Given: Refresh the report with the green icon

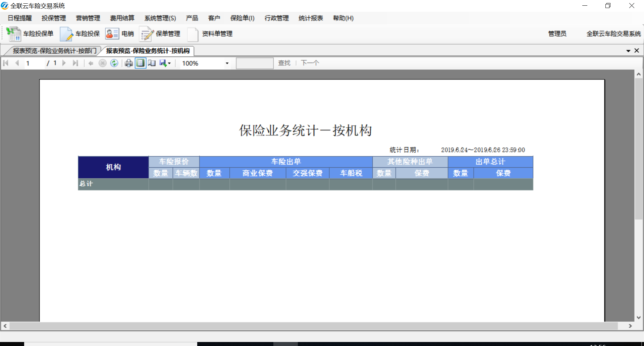Looking at the screenshot, I should point(114,63).
